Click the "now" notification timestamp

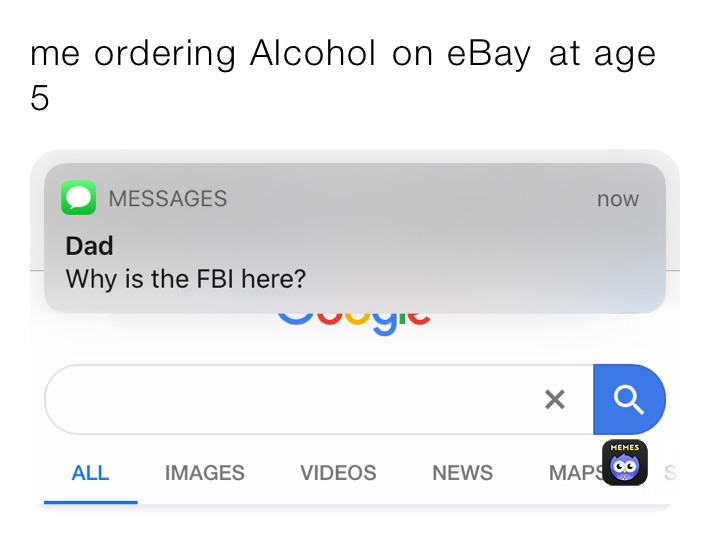(617, 199)
